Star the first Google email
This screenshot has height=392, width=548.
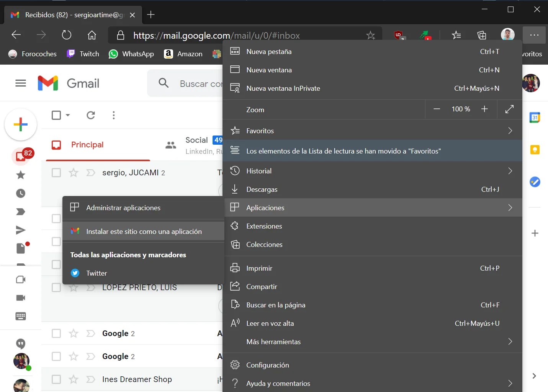[x=73, y=333]
